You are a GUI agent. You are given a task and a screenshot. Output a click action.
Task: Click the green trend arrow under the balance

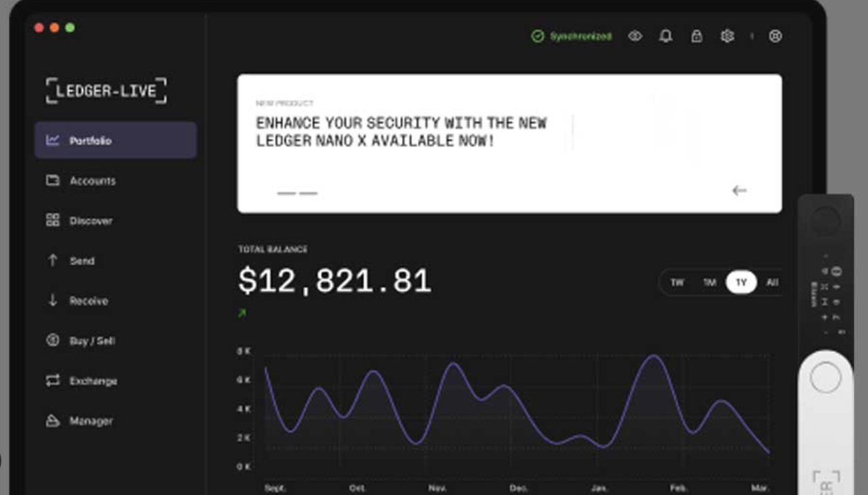pyautogui.click(x=242, y=313)
